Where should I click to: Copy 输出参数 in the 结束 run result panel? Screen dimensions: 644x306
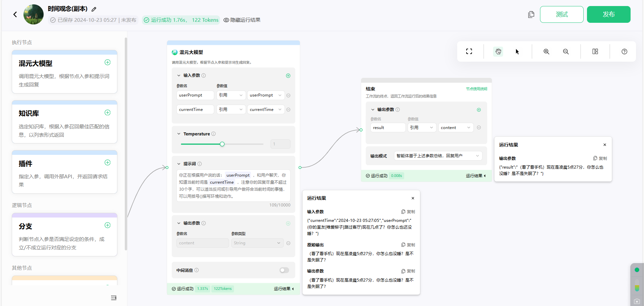point(600,158)
